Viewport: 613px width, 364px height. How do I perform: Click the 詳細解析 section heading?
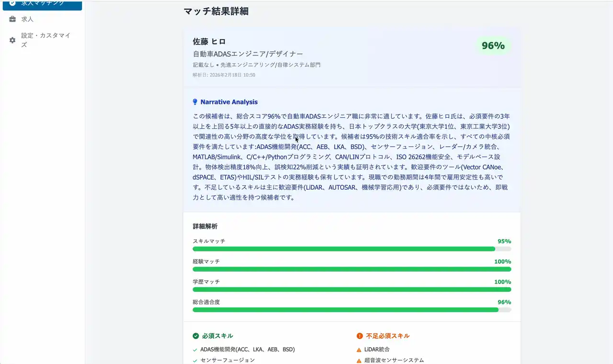pyautogui.click(x=205, y=227)
